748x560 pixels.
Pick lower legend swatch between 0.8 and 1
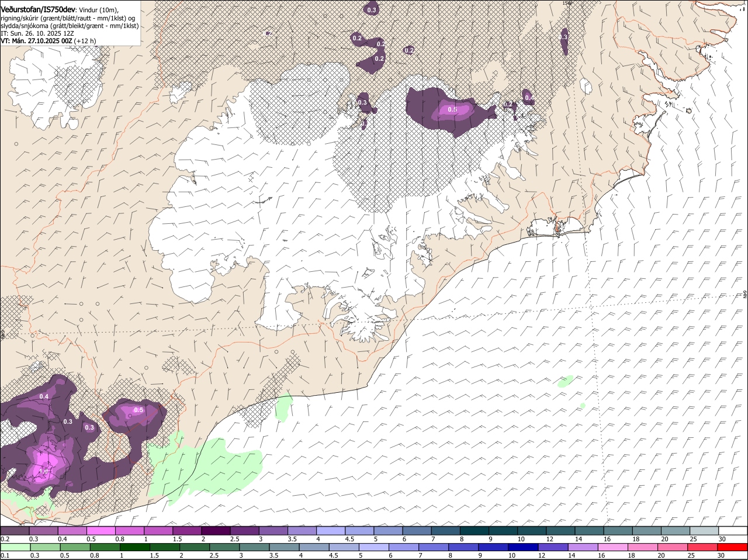coord(105,547)
